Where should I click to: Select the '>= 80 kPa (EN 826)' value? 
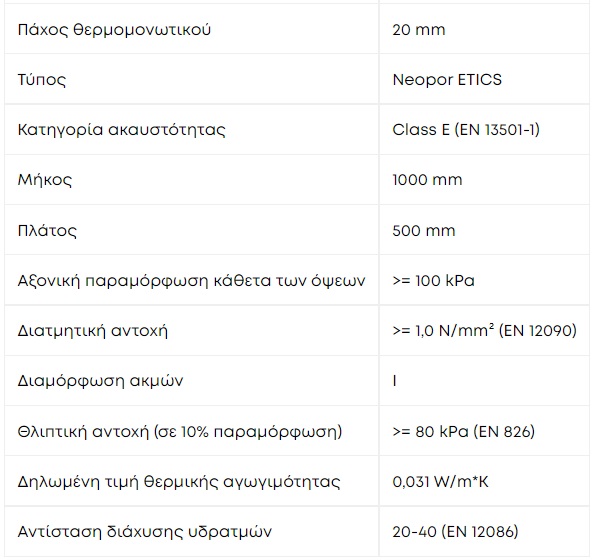(x=464, y=431)
